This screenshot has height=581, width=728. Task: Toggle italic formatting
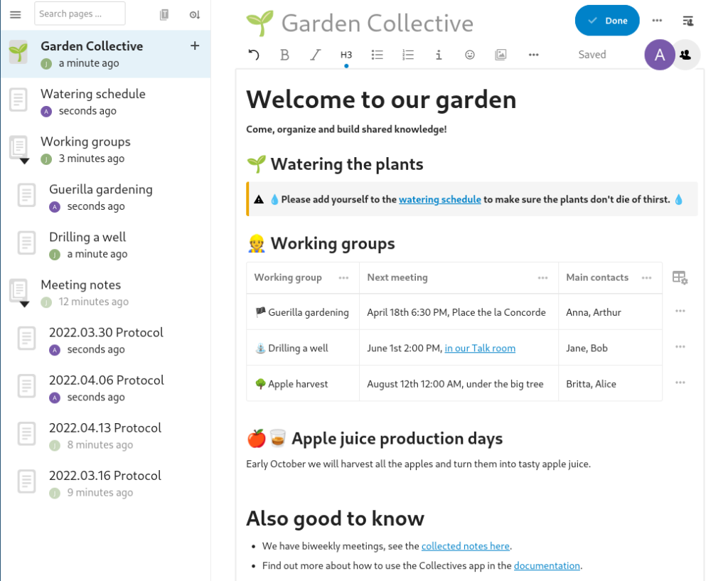coord(315,55)
